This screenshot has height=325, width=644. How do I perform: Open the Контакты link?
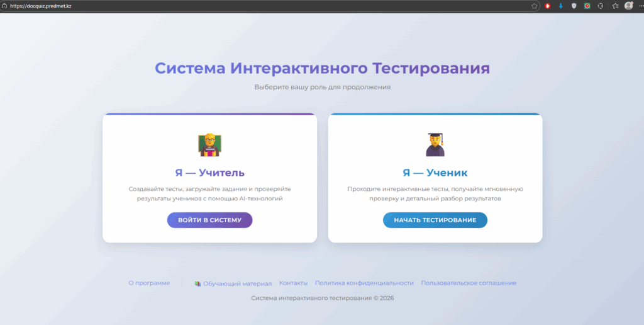point(293,283)
